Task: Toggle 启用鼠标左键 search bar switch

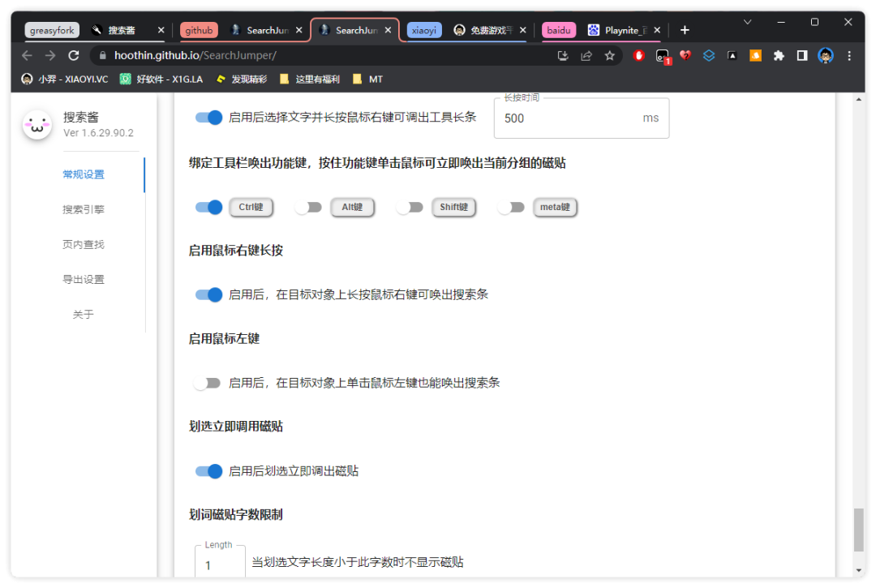Action: coord(208,383)
